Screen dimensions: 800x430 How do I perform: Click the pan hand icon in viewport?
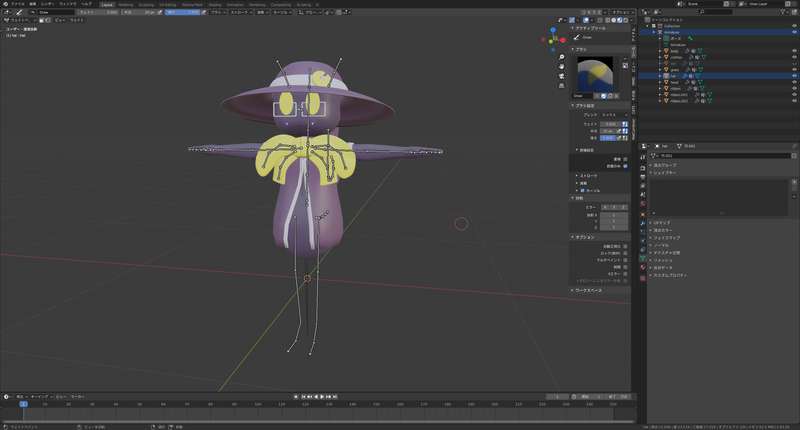[x=562, y=68]
